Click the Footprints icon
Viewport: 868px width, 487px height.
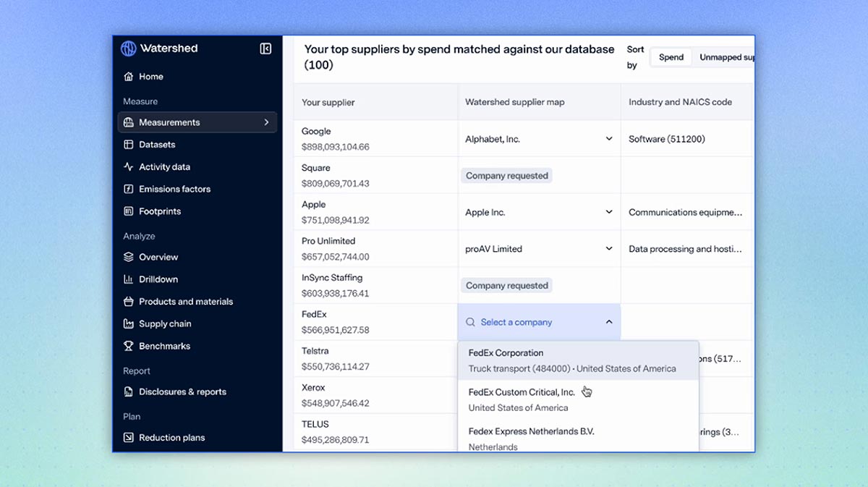(x=129, y=211)
